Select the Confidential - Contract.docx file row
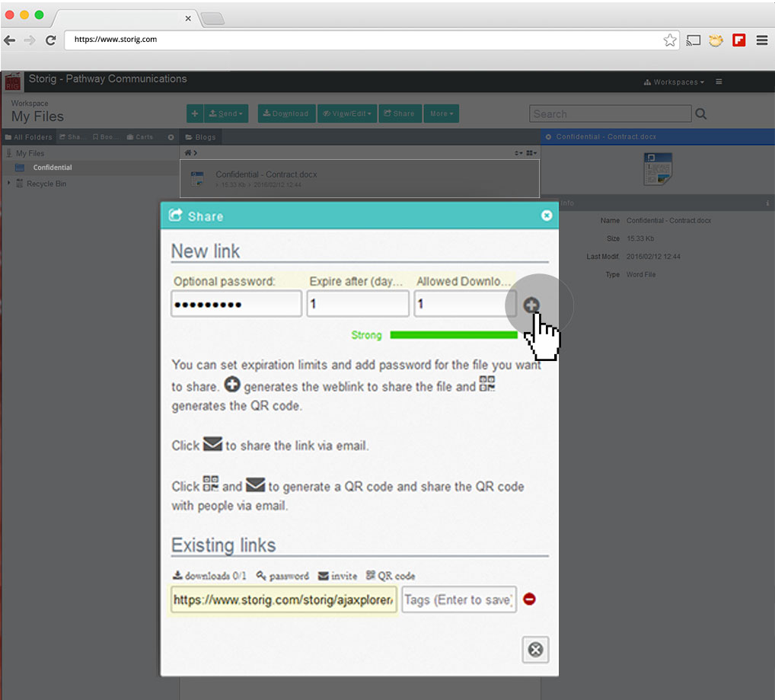Image resolution: width=775 pixels, height=700 pixels. coord(359,178)
